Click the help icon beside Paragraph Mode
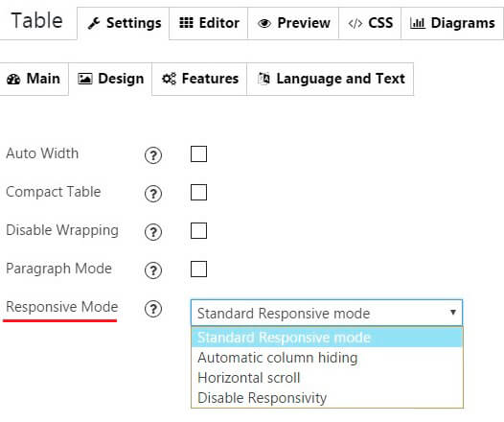 click(153, 270)
